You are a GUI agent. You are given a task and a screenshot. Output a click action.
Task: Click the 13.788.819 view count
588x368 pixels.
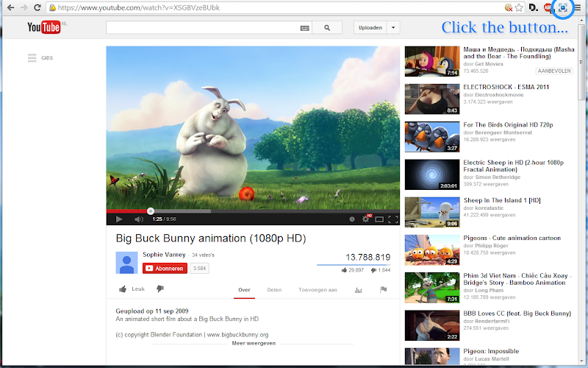368,257
